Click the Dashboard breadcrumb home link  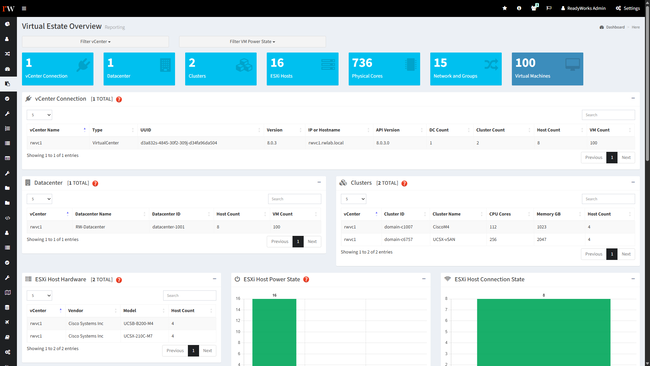(x=612, y=27)
